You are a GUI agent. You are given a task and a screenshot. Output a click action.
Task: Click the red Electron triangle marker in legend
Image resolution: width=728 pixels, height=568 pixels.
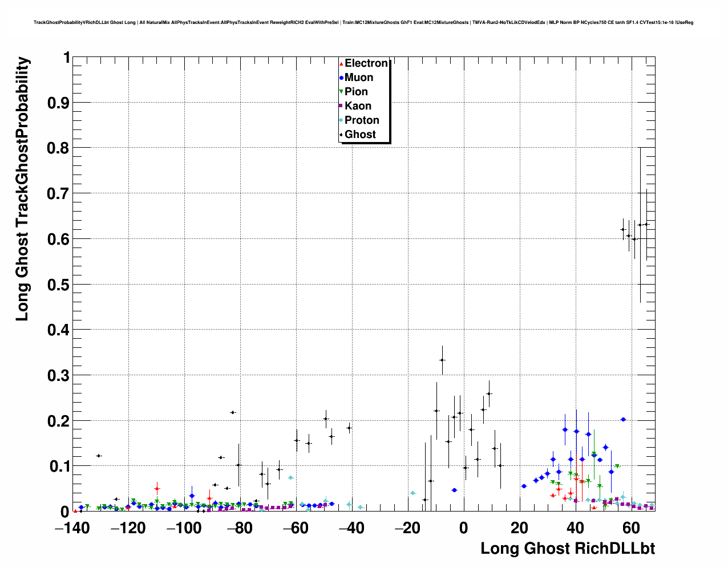coord(341,63)
